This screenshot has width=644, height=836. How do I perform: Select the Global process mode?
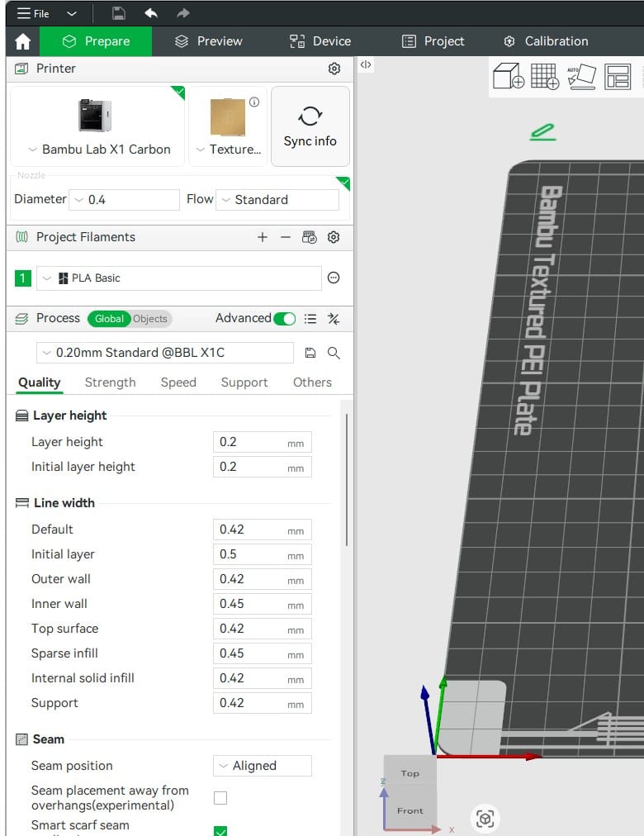[109, 319]
